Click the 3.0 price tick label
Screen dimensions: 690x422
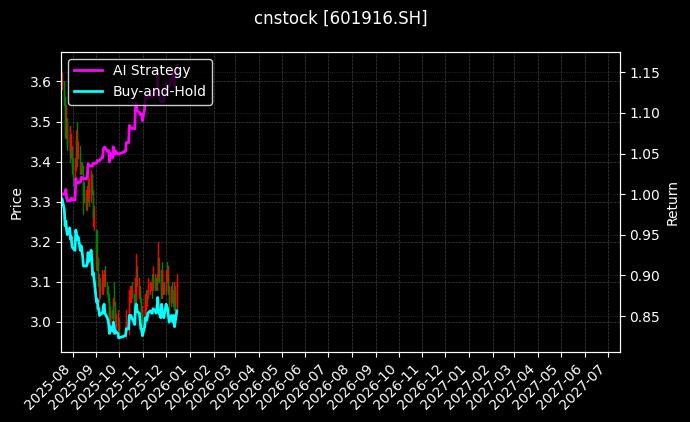pos(41,322)
